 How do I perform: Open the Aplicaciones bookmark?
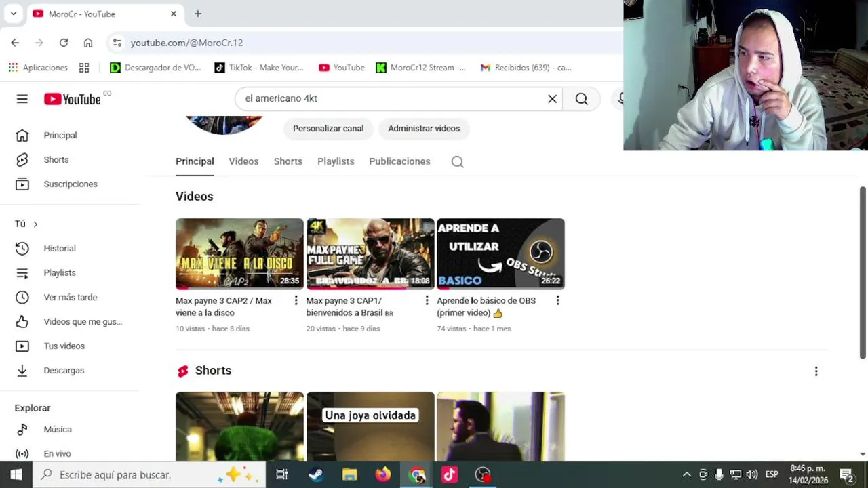(x=38, y=68)
